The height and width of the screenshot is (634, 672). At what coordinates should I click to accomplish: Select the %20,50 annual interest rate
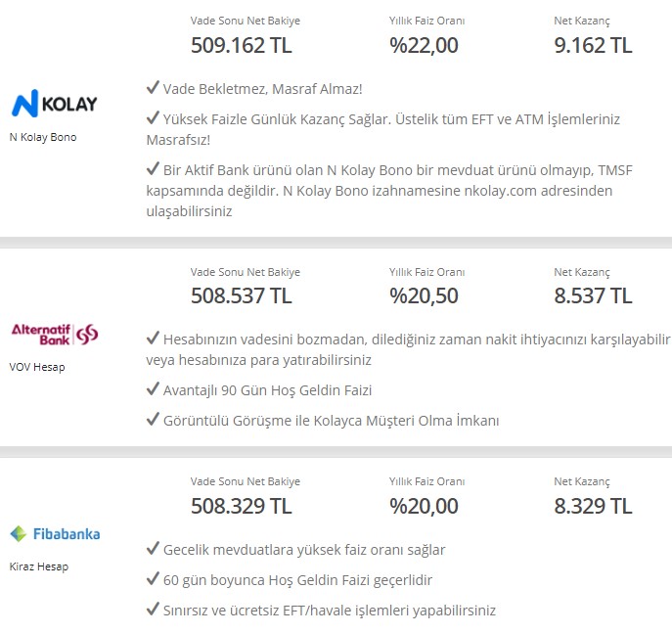[424, 295]
